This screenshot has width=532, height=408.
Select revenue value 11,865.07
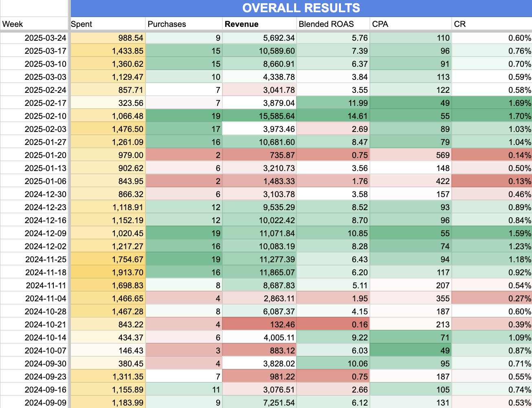coord(259,272)
